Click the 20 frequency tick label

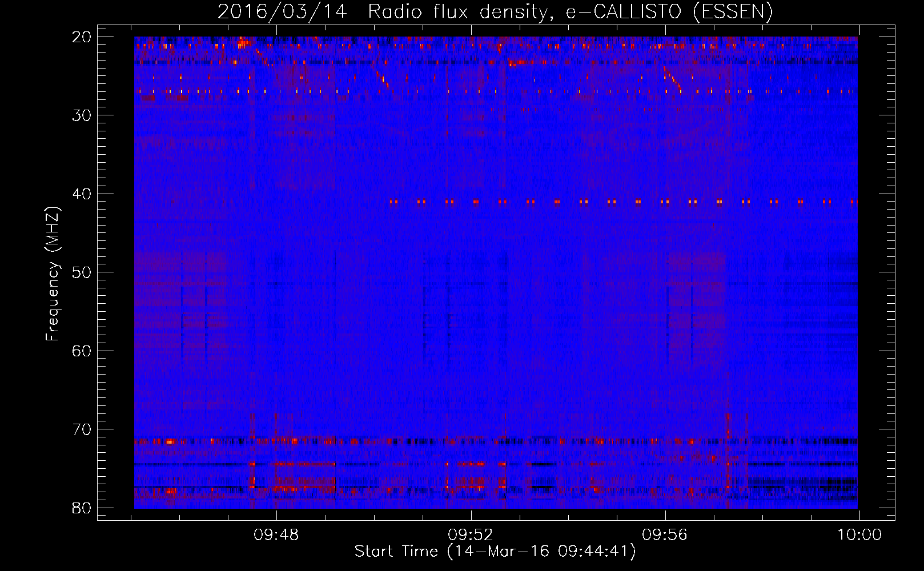point(82,37)
